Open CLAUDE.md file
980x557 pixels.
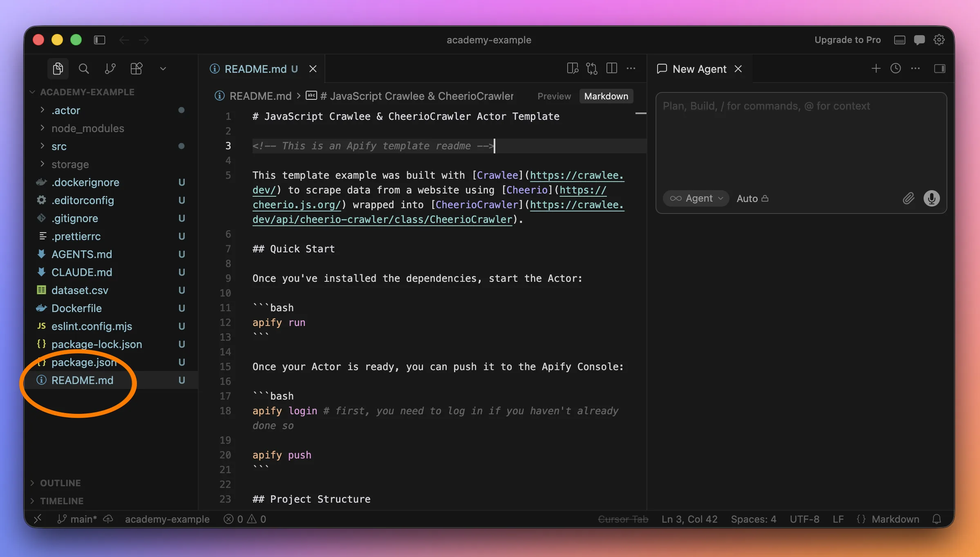click(x=111, y=272)
